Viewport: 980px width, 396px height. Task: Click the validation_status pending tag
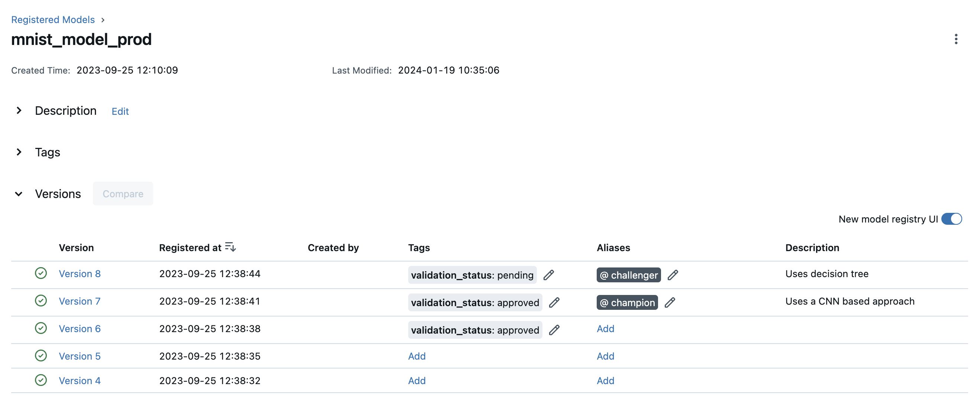pos(472,275)
